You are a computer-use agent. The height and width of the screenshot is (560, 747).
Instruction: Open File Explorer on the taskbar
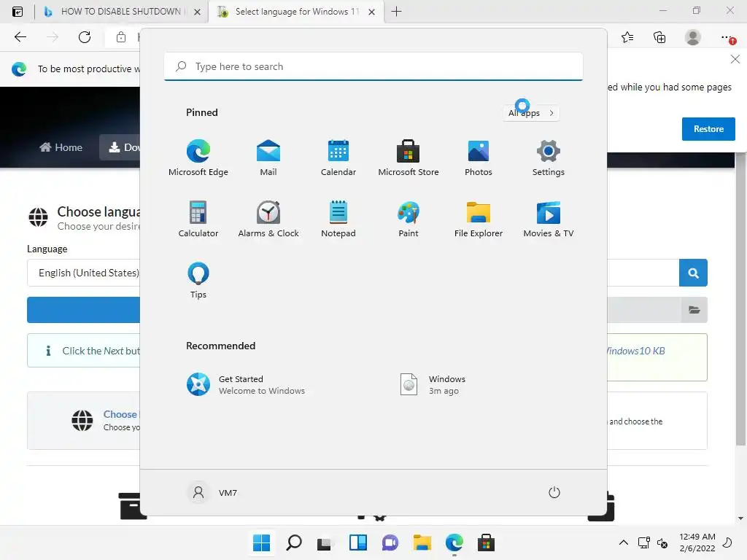click(x=422, y=542)
